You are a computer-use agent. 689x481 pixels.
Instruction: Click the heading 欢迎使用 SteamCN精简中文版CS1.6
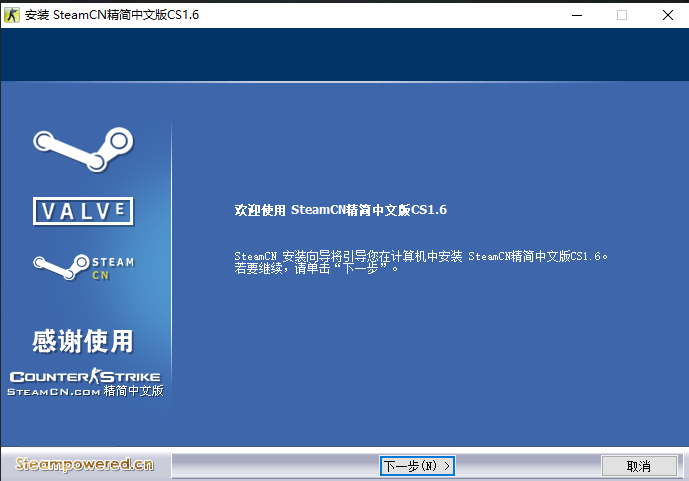click(x=341, y=210)
